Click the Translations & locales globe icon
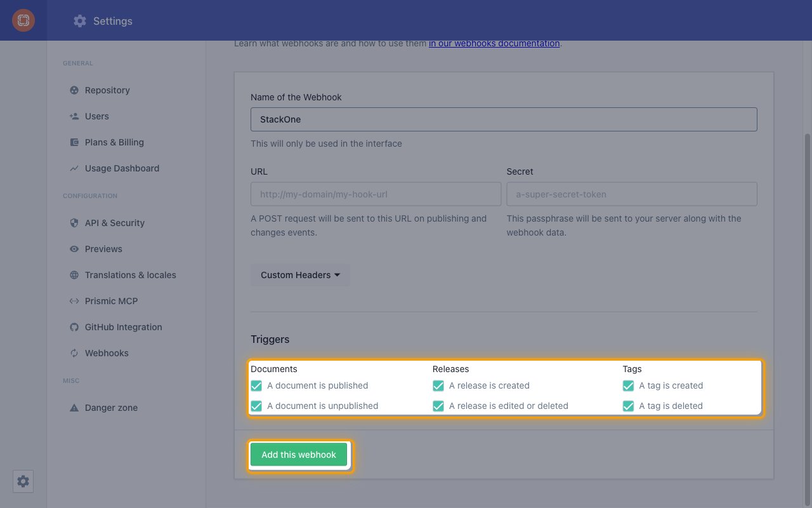This screenshot has height=508, width=812. (x=74, y=275)
